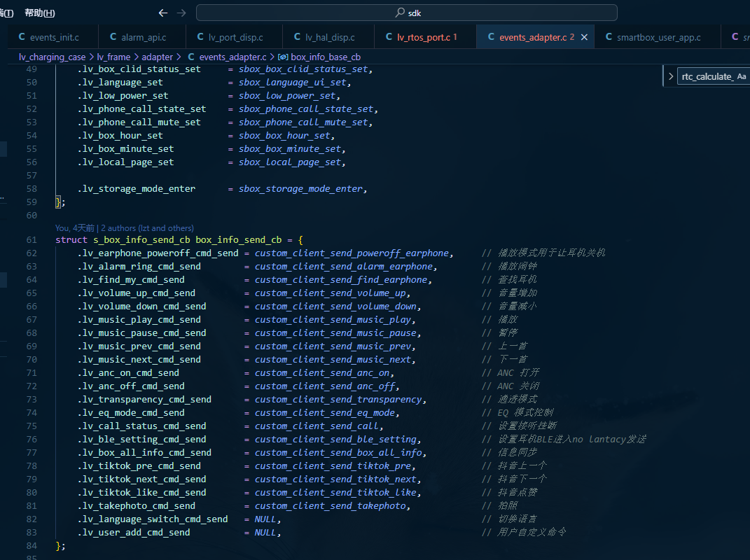Viewport: 750px width, 560px height.
Task: Go back using the left arrow
Action: [x=163, y=13]
